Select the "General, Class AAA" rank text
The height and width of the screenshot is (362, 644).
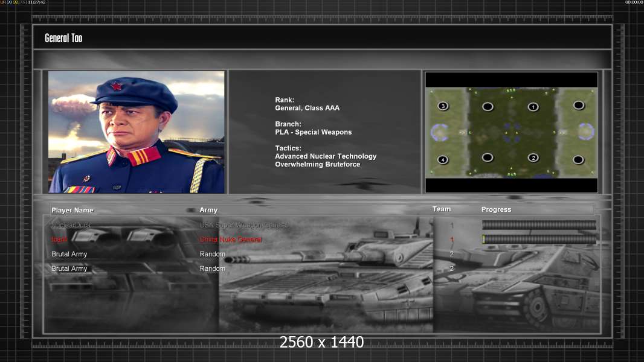[308, 108]
